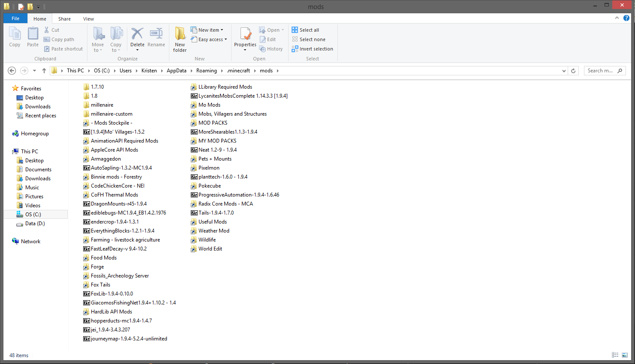Click Select none in the ribbon
Image resolution: width=635 pixels, height=364 pixels.
coord(309,39)
